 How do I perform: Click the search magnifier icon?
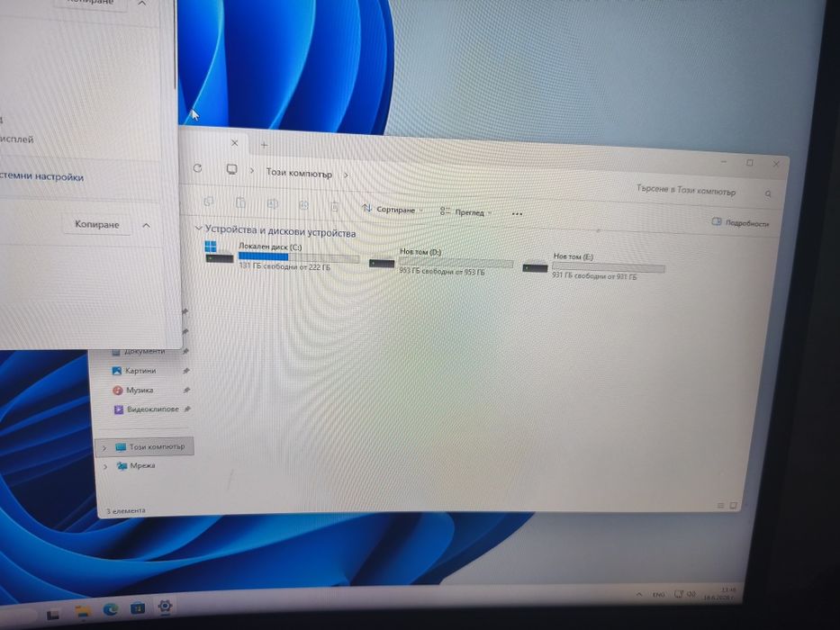pyautogui.click(x=768, y=193)
